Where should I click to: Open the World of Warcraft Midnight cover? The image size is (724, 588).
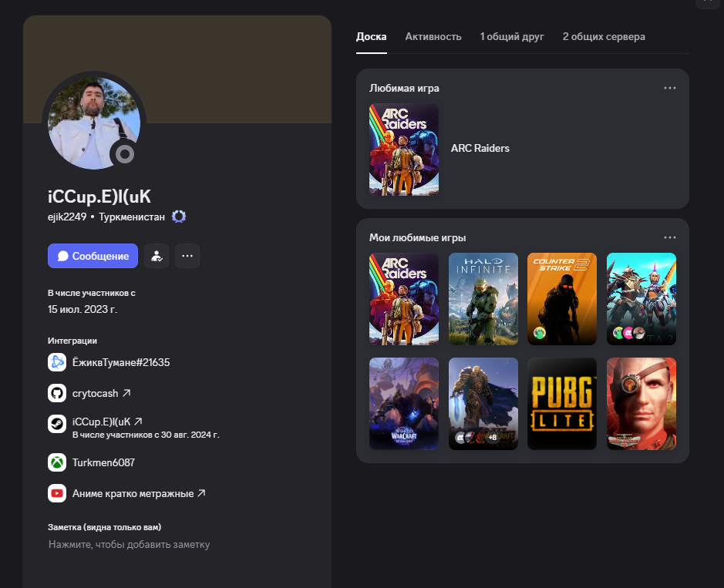click(x=404, y=404)
